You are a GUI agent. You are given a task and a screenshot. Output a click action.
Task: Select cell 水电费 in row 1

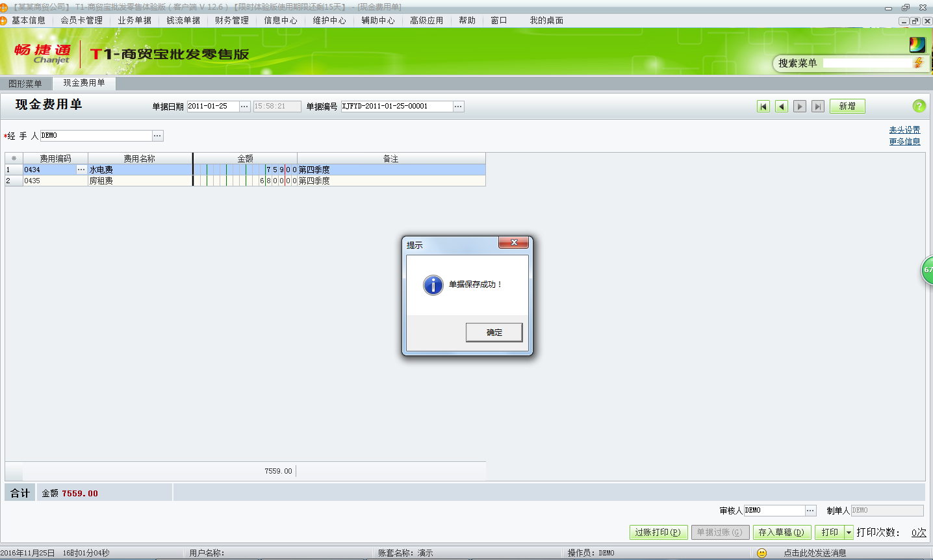140,170
